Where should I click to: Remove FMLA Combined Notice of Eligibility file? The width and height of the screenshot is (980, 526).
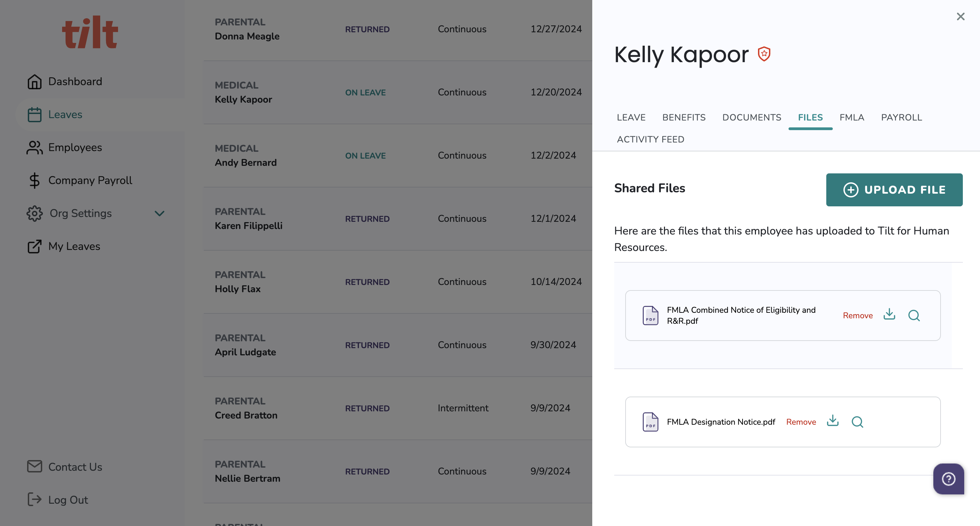pos(857,316)
